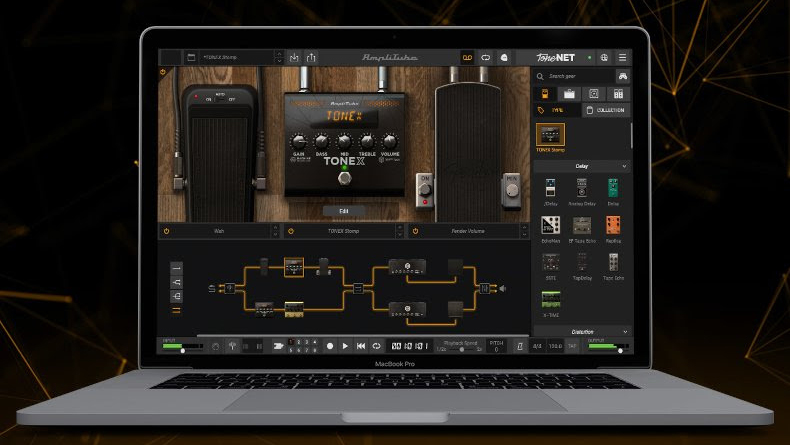Toggle loop playback in transport
This screenshot has height=445, width=790.
376,346
